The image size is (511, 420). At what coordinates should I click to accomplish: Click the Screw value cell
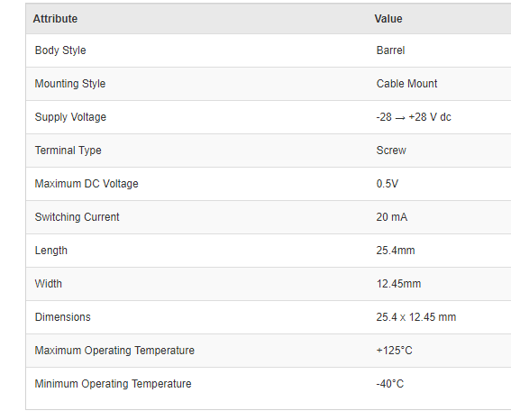391,151
